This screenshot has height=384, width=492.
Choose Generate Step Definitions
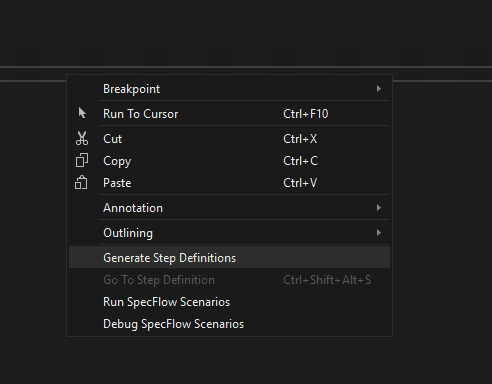(229, 258)
